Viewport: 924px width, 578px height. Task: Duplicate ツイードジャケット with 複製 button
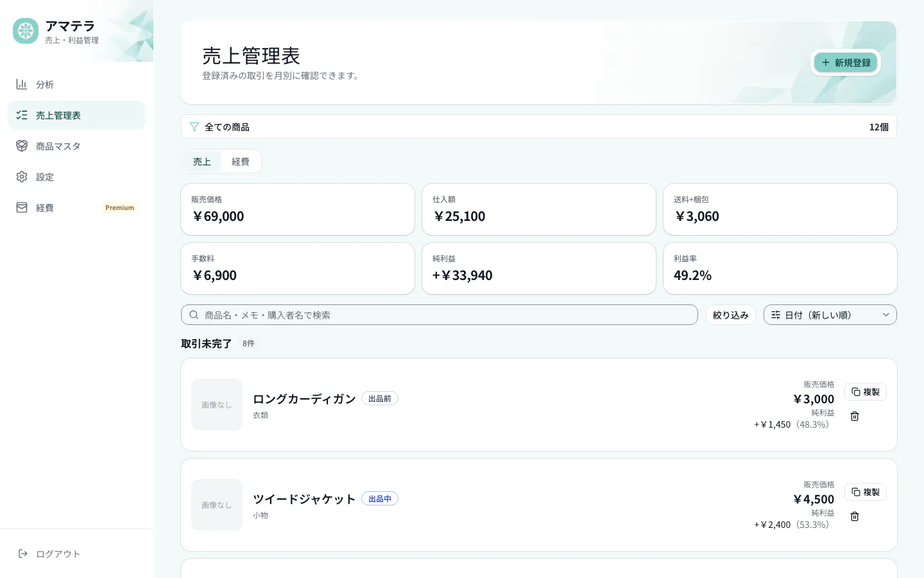866,492
